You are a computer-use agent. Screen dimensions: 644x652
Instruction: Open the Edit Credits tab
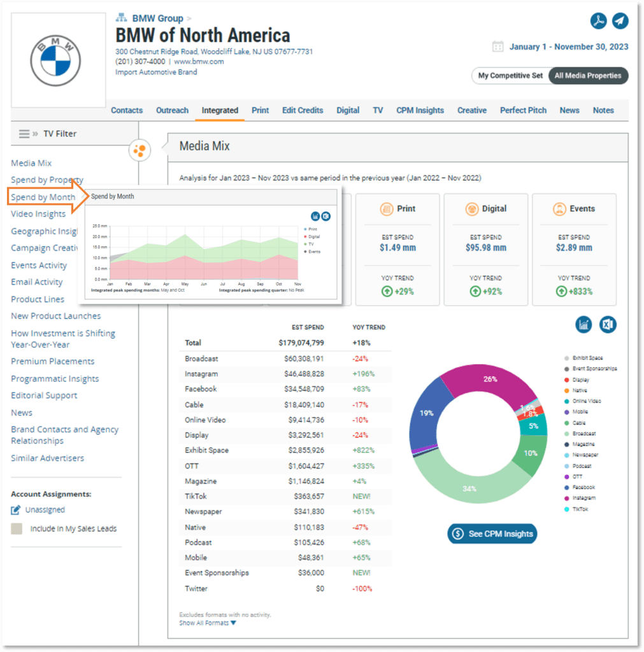(x=303, y=110)
